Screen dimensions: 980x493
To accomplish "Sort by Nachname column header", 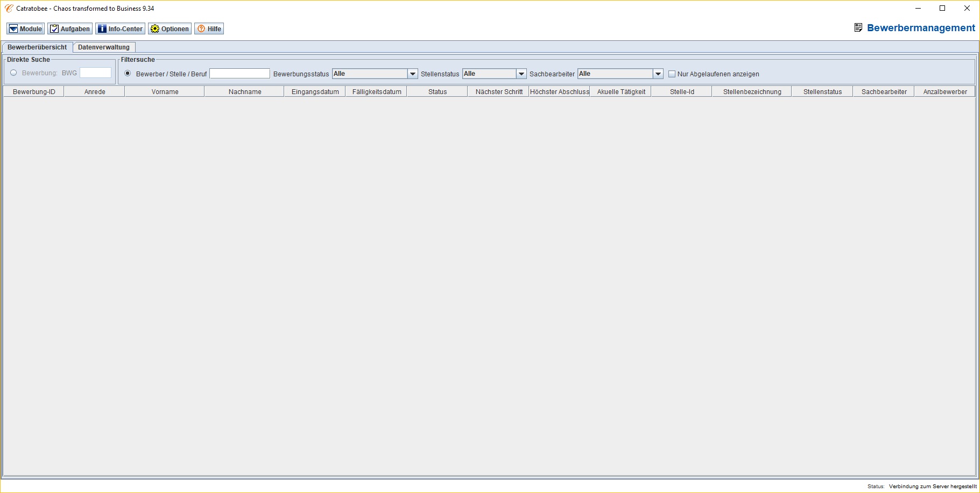I will click(244, 92).
